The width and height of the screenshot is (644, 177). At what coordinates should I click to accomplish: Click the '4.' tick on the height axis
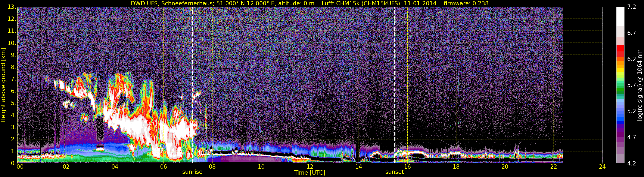(13, 115)
